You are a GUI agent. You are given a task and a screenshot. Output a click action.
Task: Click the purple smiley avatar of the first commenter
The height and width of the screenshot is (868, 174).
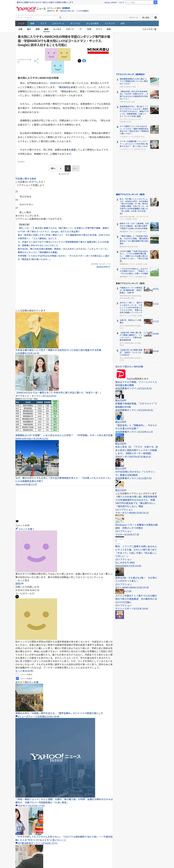(36, 551)
